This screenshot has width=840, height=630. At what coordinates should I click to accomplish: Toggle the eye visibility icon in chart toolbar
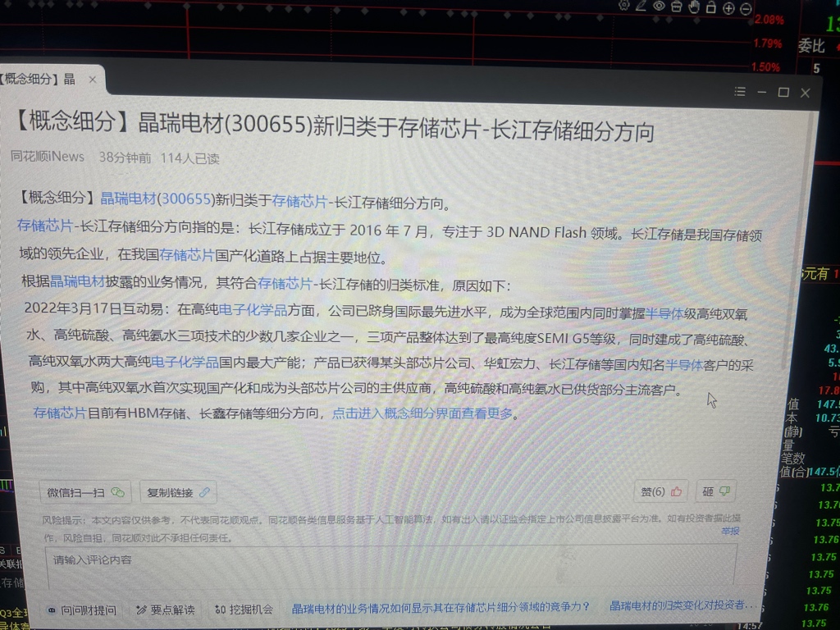coord(659,6)
